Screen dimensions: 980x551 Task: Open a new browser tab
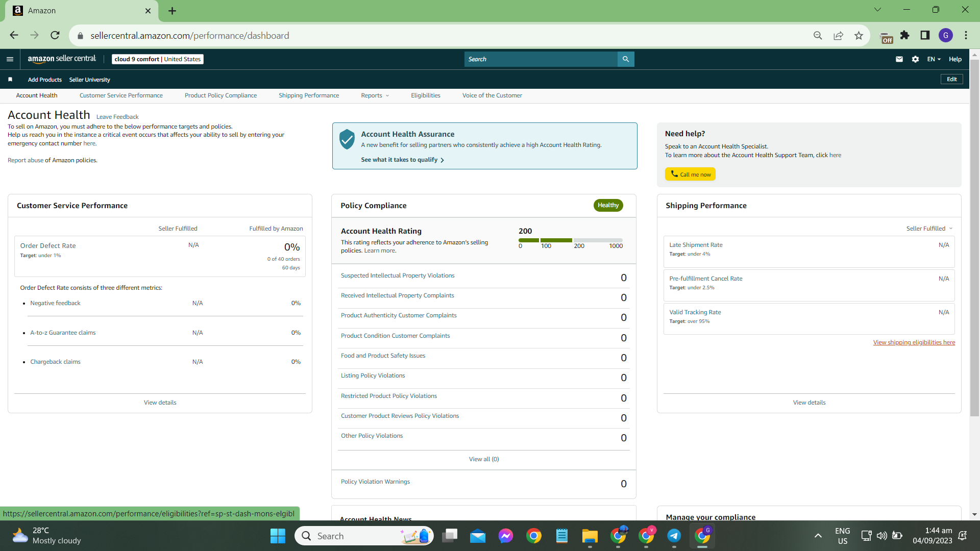[173, 11]
